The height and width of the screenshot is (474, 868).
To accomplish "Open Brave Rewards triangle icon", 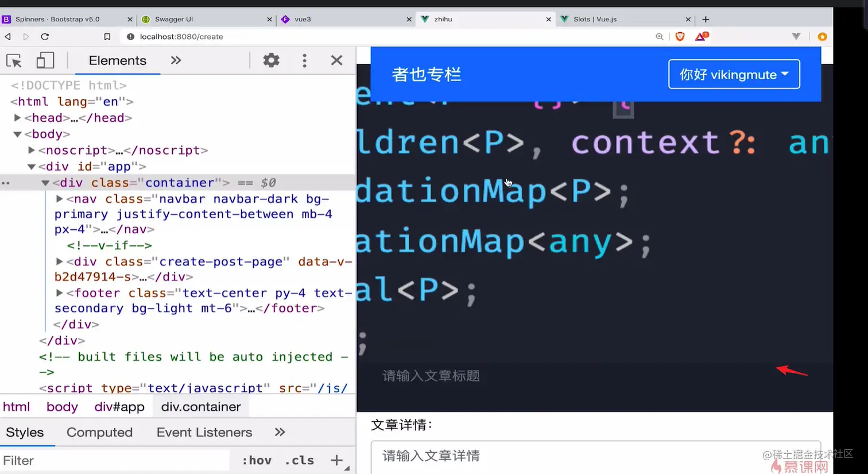I will pyautogui.click(x=702, y=36).
